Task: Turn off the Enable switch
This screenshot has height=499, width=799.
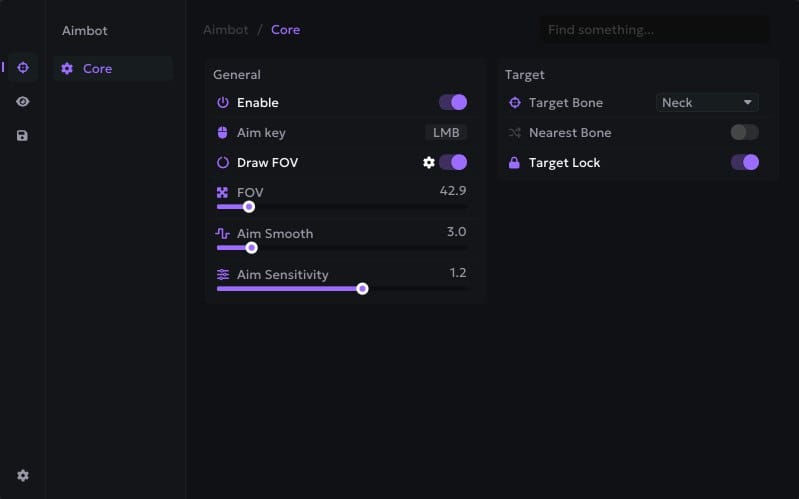Action: [453, 102]
